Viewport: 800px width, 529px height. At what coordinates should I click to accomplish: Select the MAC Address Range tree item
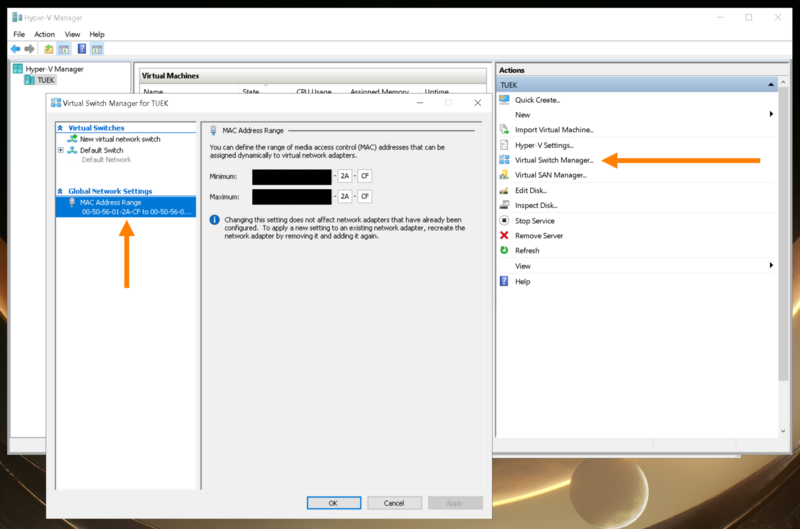coord(126,207)
